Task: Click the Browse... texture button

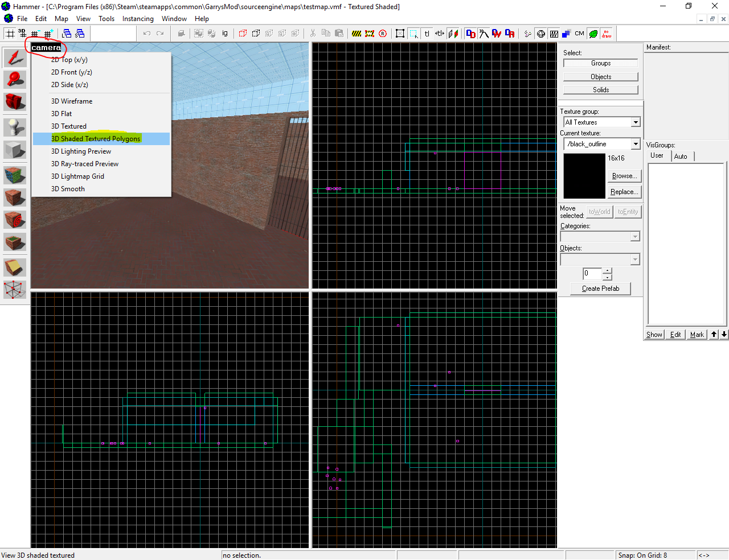Action: click(624, 176)
